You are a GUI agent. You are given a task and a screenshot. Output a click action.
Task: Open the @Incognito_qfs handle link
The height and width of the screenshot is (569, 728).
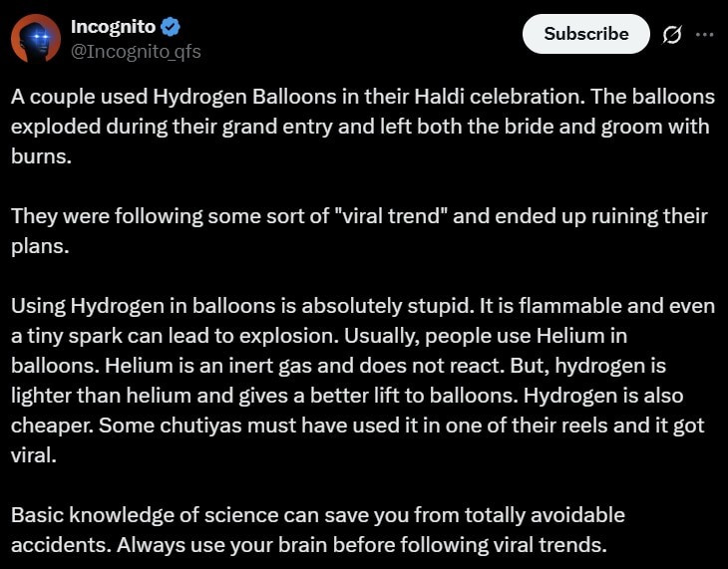coord(136,51)
